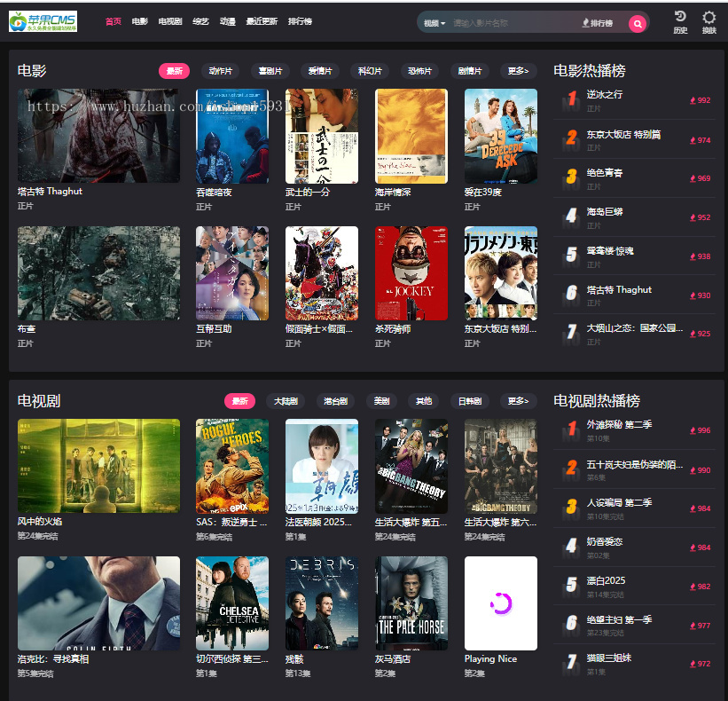
Task: Open the 动漫 nav item
Action: tap(228, 21)
